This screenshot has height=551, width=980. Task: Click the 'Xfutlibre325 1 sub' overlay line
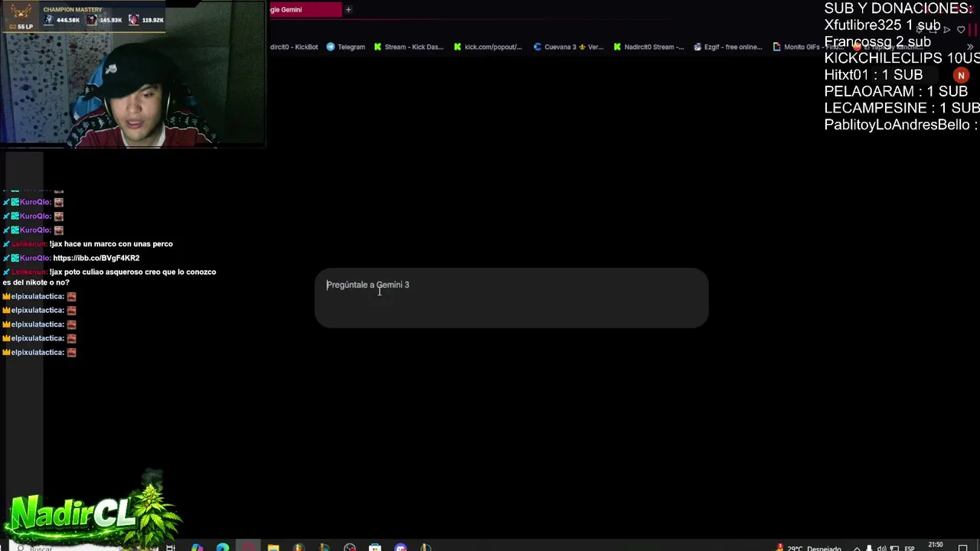point(882,25)
